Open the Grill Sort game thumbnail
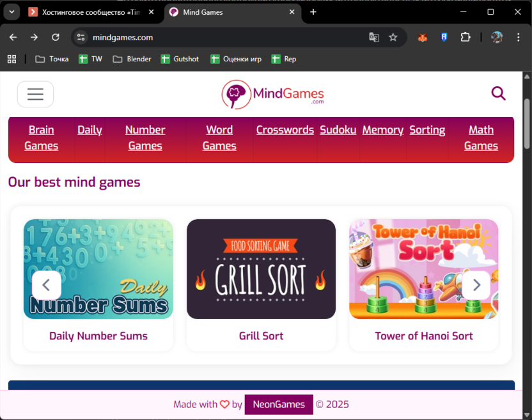 pos(261,268)
